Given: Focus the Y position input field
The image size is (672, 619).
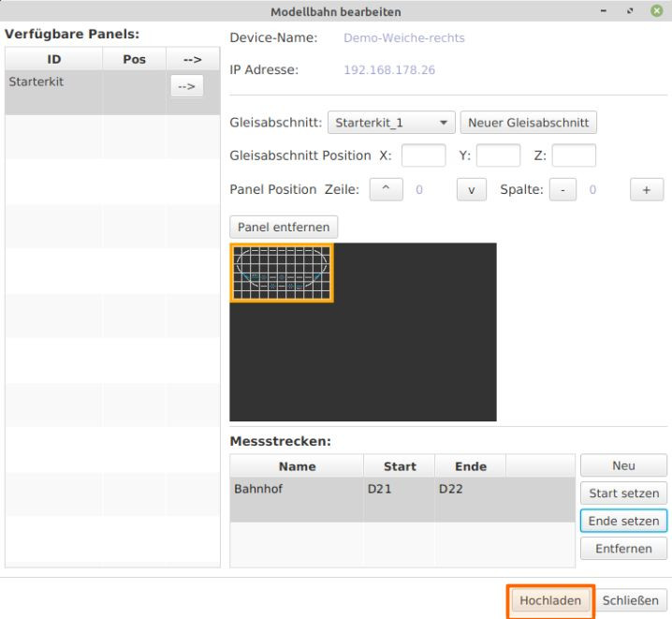Looking at the screenshot, I should pyautogui.click(x=498, y=155).
